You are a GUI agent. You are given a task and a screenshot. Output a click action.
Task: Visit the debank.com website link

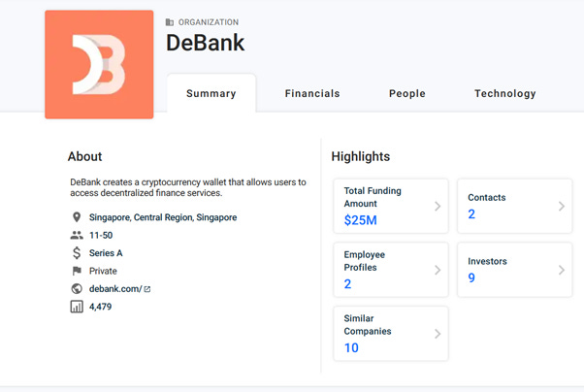pos(115,289)
